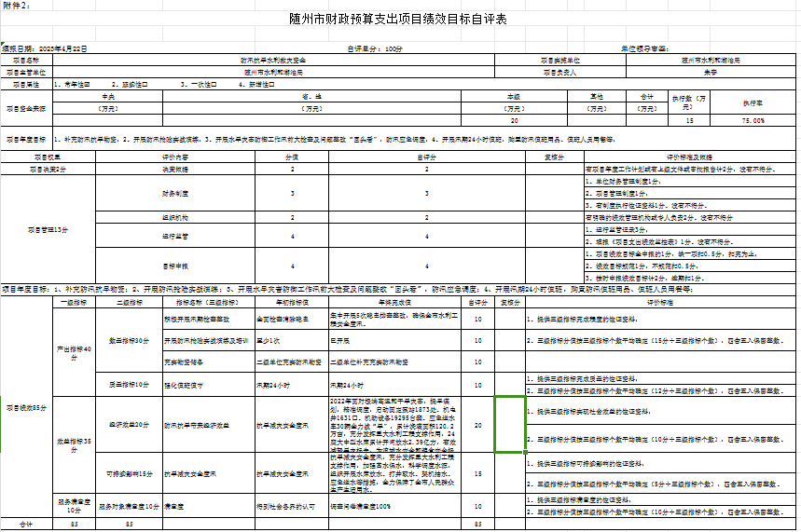Screen dimensions: 801x532
Task: Click the 年初指标值 header cell
Action: (x=292, y=302)
